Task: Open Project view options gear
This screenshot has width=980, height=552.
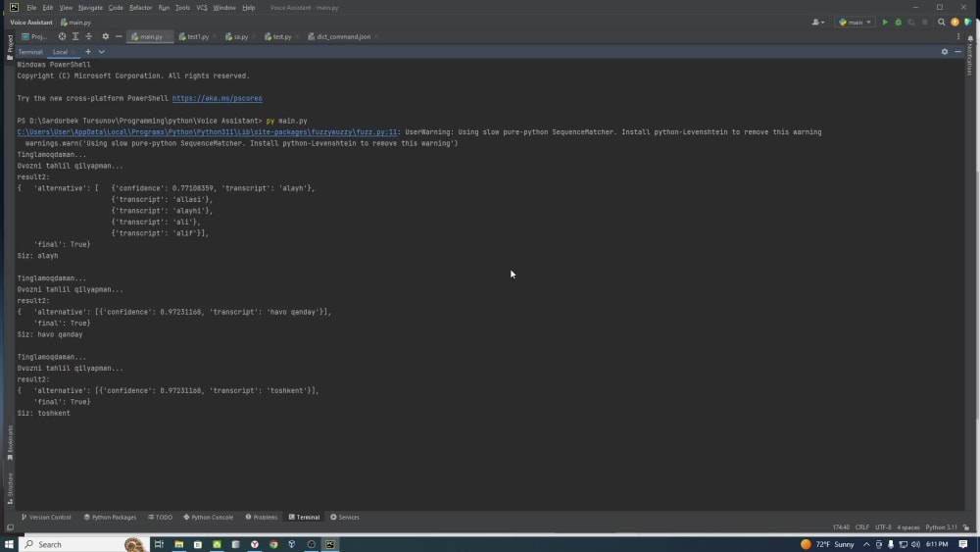Action: coord(105,37)
